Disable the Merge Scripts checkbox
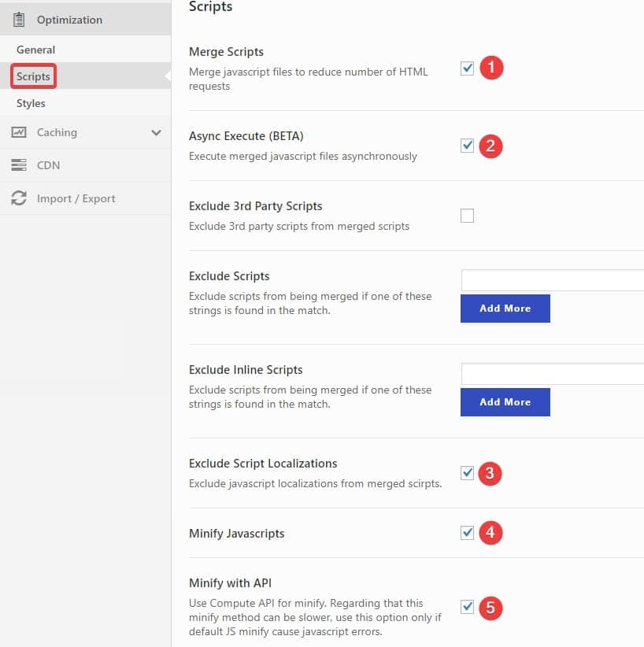644x647 pixels. click(x=468, y=68)
